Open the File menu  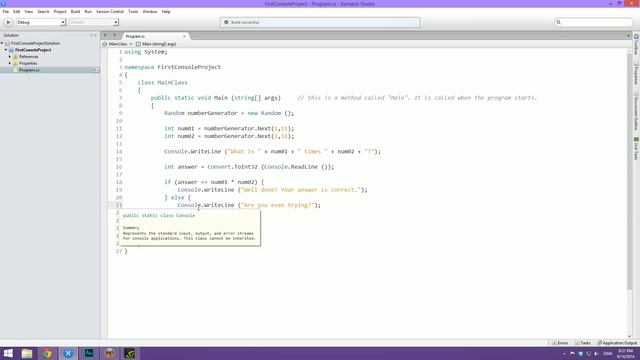6,12
